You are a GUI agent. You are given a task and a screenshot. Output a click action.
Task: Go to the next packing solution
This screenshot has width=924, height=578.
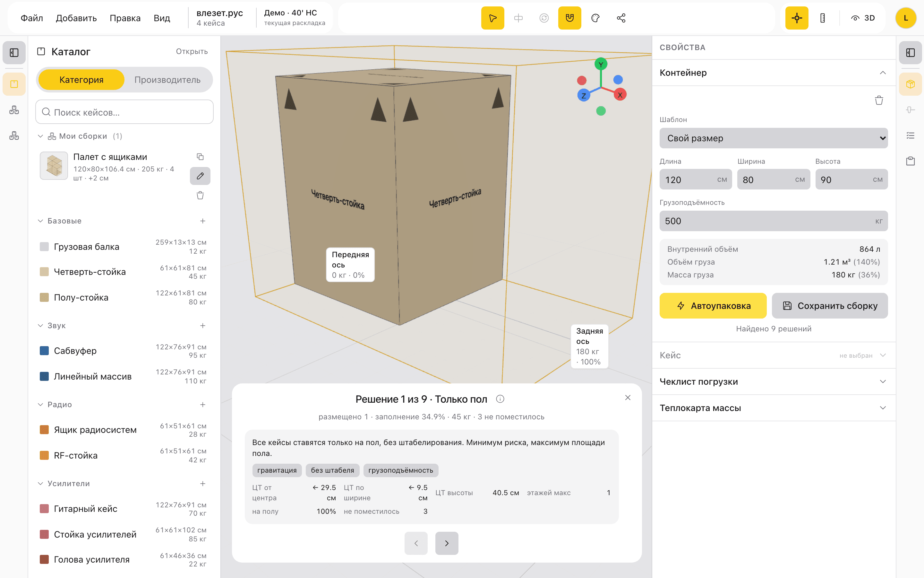[x=447, y=543]
